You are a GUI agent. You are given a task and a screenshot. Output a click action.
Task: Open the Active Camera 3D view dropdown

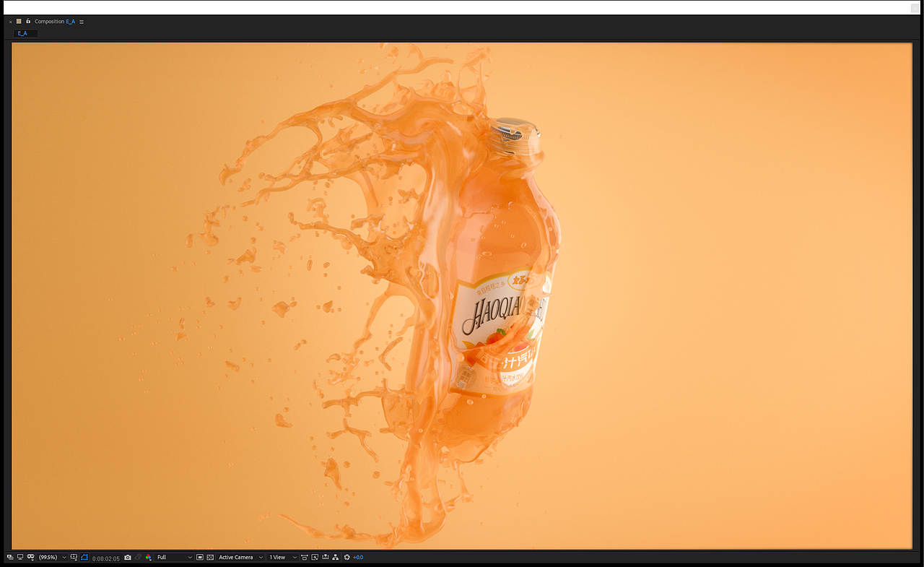point(240,557)
